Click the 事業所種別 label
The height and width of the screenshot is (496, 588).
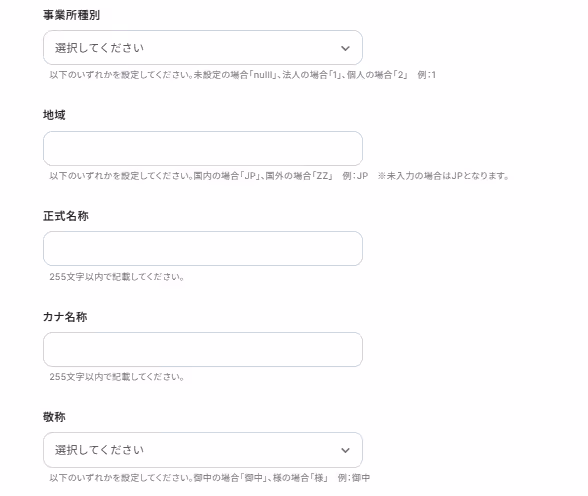tap(71, 15)
